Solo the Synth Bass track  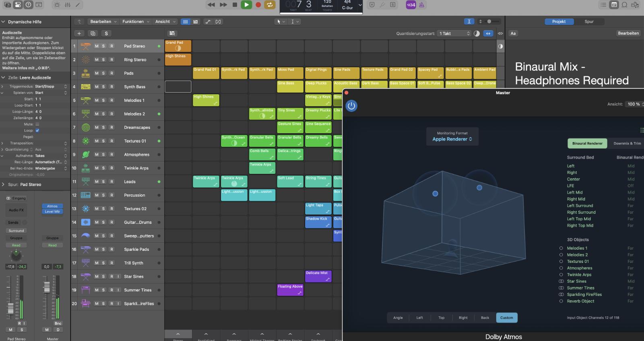[103, 87]
